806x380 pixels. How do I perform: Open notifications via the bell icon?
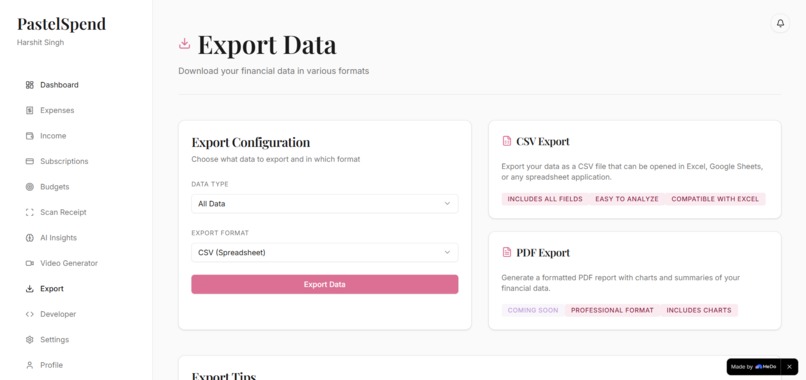[780, 23]
